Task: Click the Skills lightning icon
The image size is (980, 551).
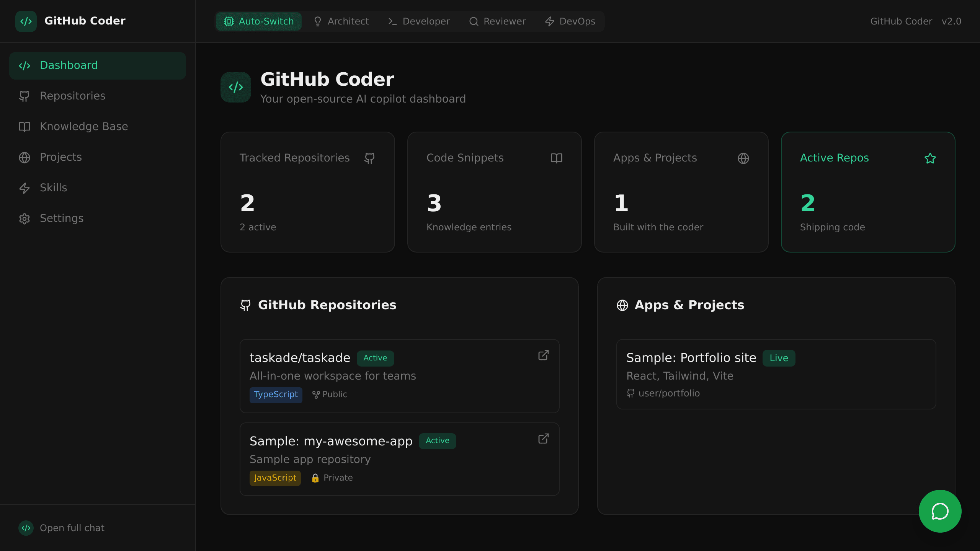Action: tap(24, 188)
